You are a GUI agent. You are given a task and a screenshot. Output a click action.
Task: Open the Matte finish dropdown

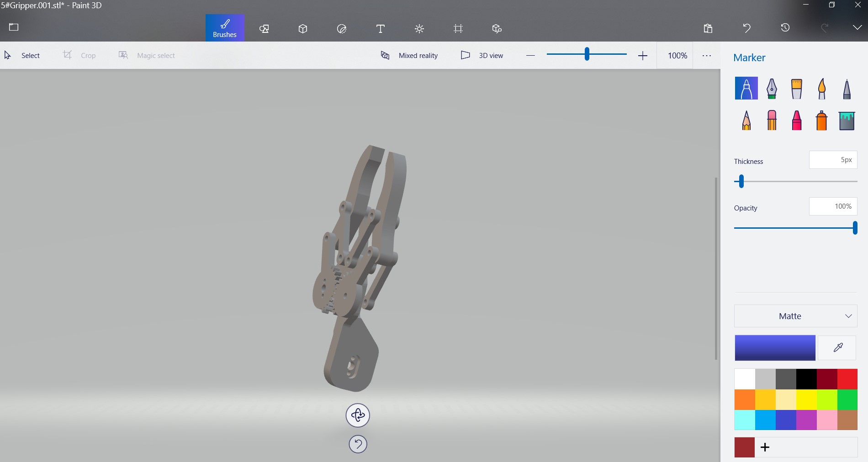(x=795, y=316)
